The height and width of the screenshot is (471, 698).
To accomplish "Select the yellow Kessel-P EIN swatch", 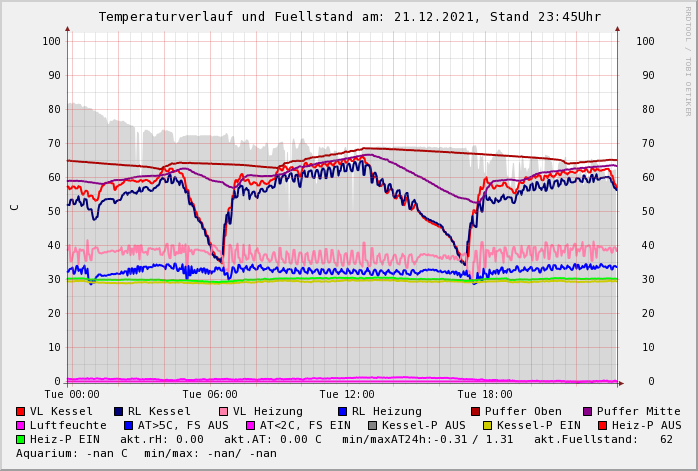I will pos(487,425).
